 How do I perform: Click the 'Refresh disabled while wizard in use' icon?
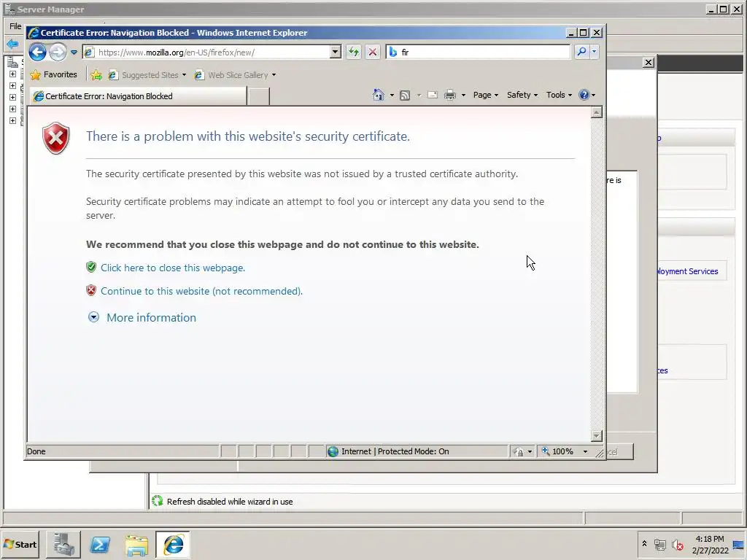(158, 501)
